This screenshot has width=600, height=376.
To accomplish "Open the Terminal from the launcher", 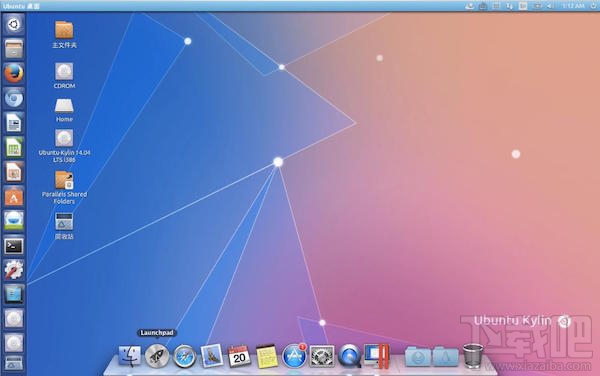I will [14, 246].
